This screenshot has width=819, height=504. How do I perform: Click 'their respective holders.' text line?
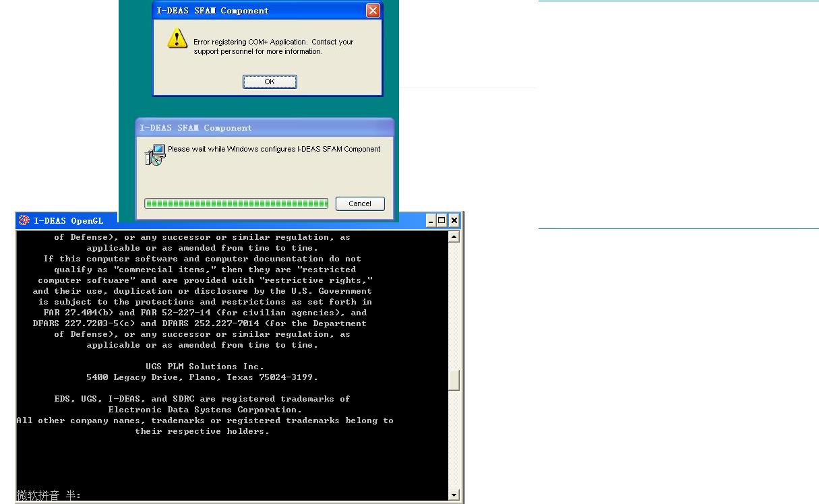tap(202, 431)
